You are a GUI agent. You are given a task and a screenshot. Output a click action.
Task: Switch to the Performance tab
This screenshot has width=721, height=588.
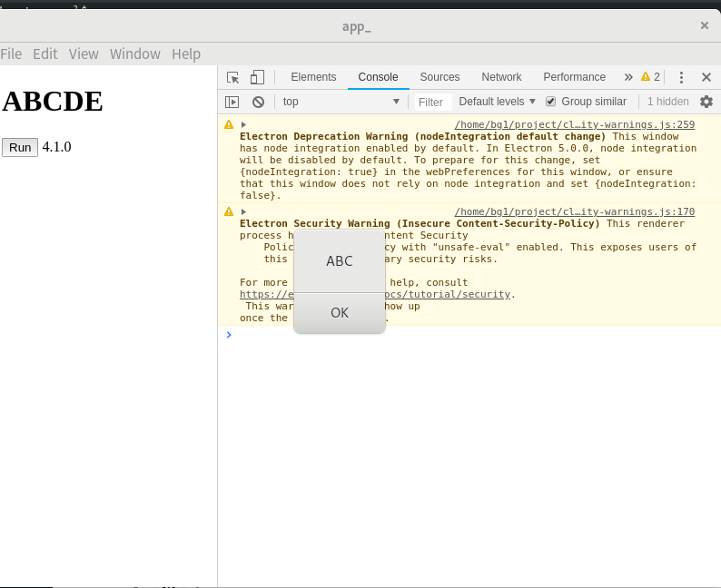pyautogui.click(x=574, y=77)
